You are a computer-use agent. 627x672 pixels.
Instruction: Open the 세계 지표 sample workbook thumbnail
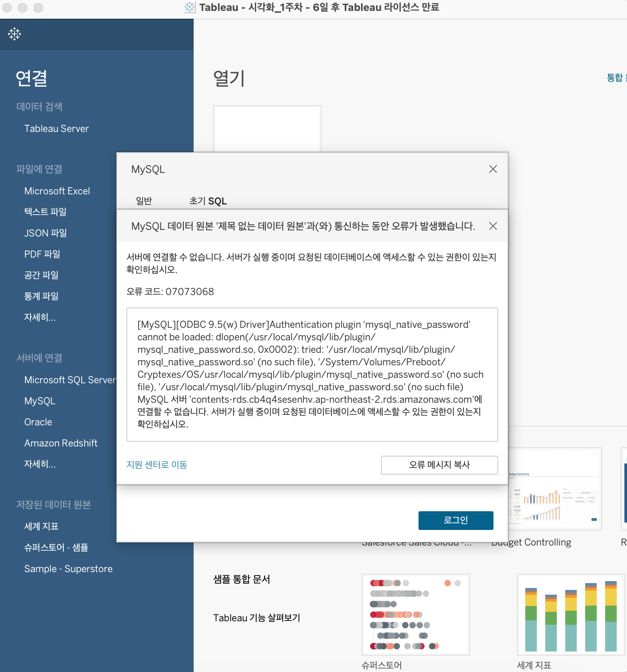pos(571,614)
